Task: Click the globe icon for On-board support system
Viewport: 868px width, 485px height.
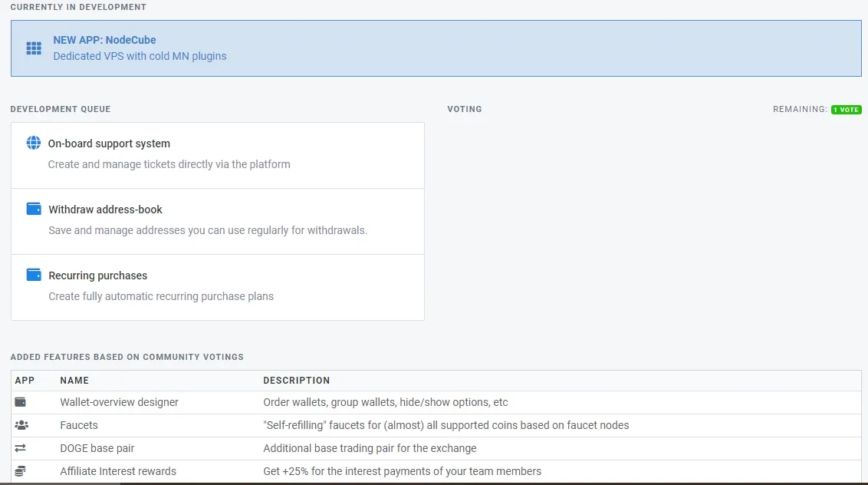Action: click(x=33, y=143)
